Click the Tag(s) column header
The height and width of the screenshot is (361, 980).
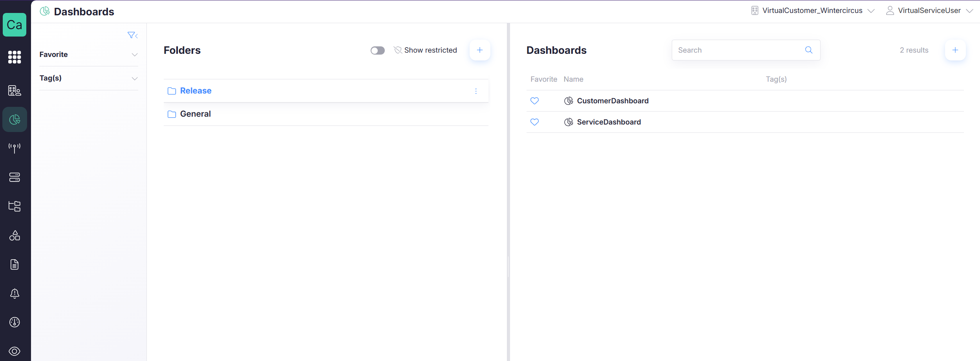(776, 79)
